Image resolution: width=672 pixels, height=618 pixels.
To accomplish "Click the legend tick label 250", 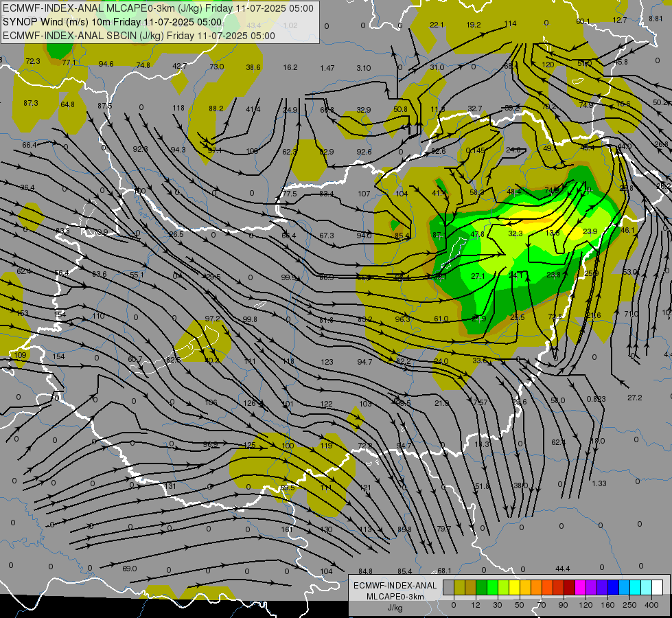I will point(629,605).
